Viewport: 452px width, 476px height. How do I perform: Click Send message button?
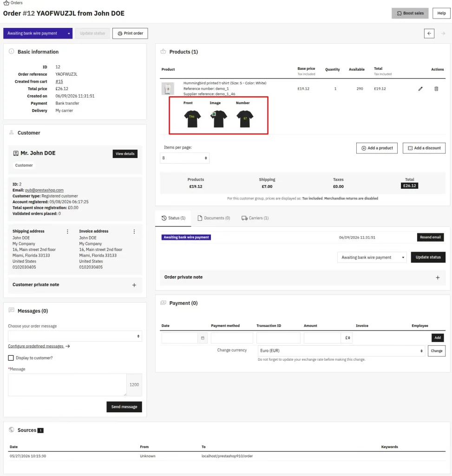[x=124, y=407]
